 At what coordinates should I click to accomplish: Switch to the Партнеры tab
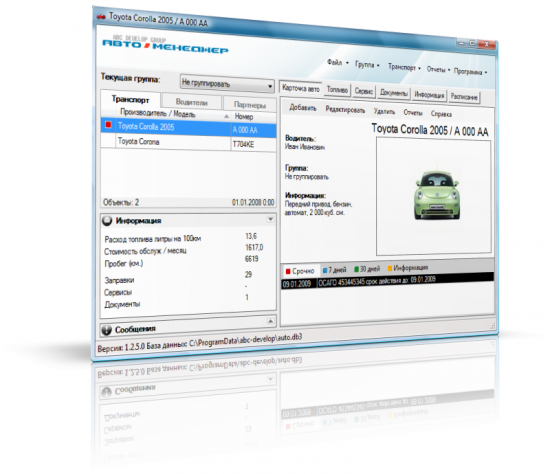(250, 105)
